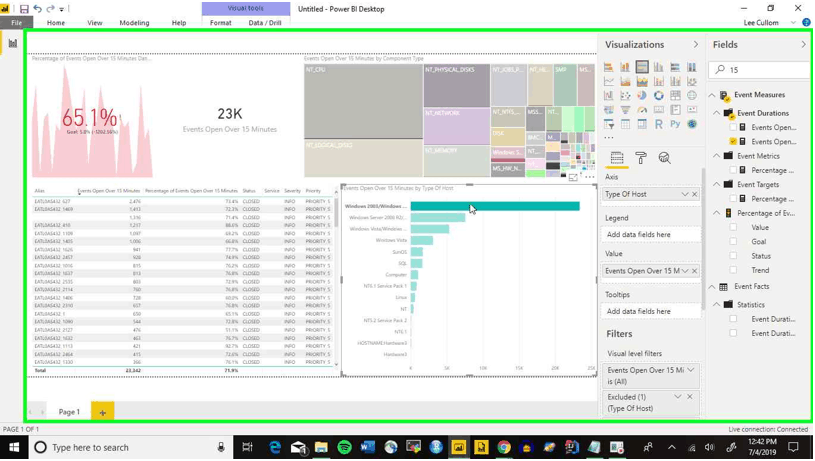
Task: Add a new report page
Action: click(102, 413)
